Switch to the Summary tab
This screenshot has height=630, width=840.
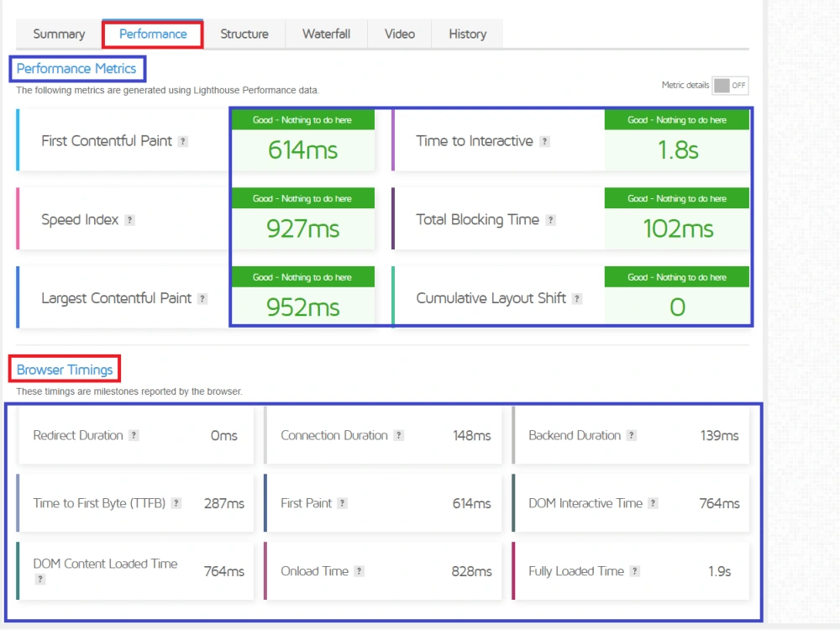[x=59, y=34]
